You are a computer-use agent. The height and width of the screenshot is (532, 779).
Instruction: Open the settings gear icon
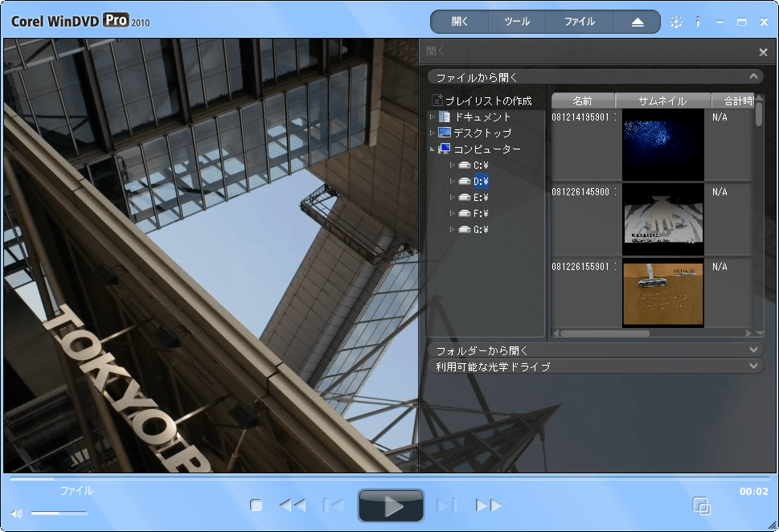tap(675, 22)
